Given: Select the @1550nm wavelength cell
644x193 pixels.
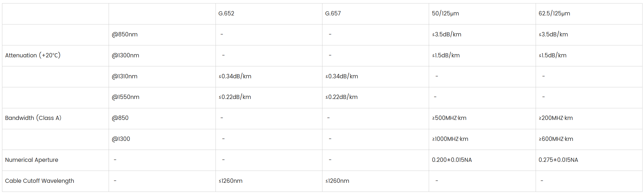Looking at the screenshot, I should tap(125, 97).
